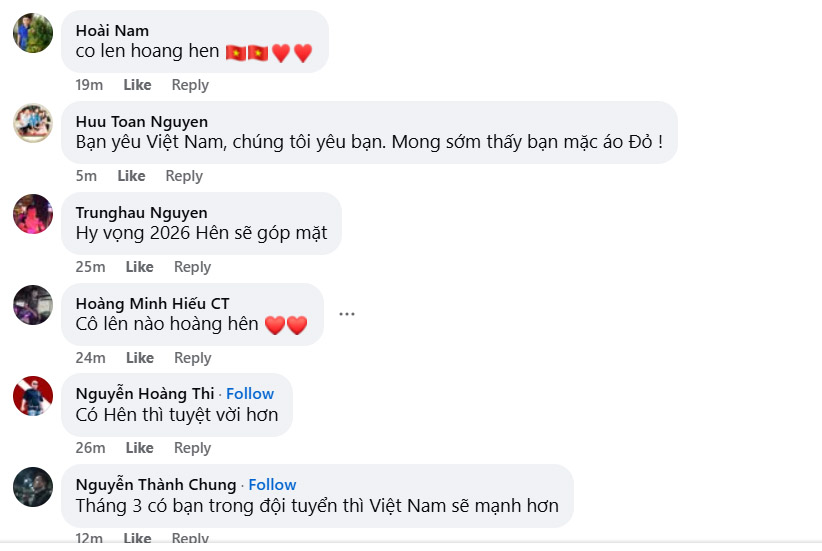Open three-dot options on Hoàng Minh Hiếu comment
This screenshot has width=822, height=551.
click(347, 314)
